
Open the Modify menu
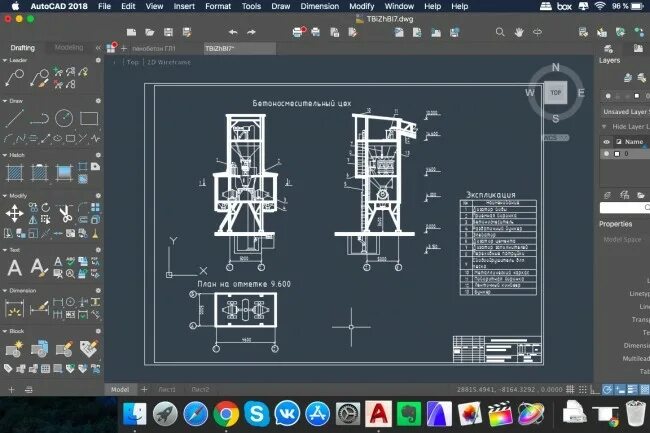tap(361, 6)
